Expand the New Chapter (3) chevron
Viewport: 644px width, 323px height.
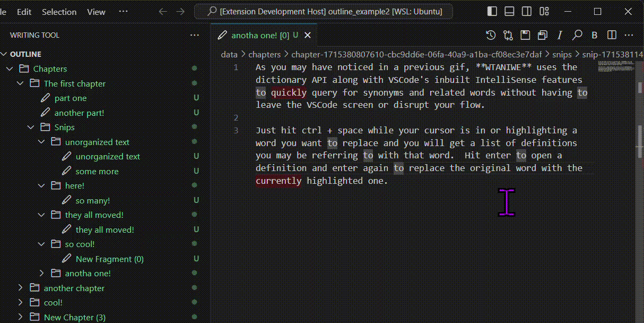click(x=20, y=317)
